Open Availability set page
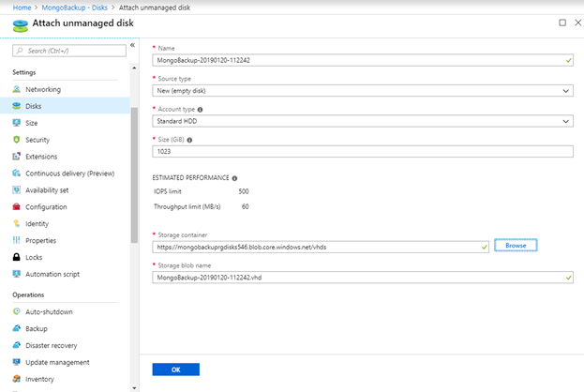584x392 pixels. (47, 190)
